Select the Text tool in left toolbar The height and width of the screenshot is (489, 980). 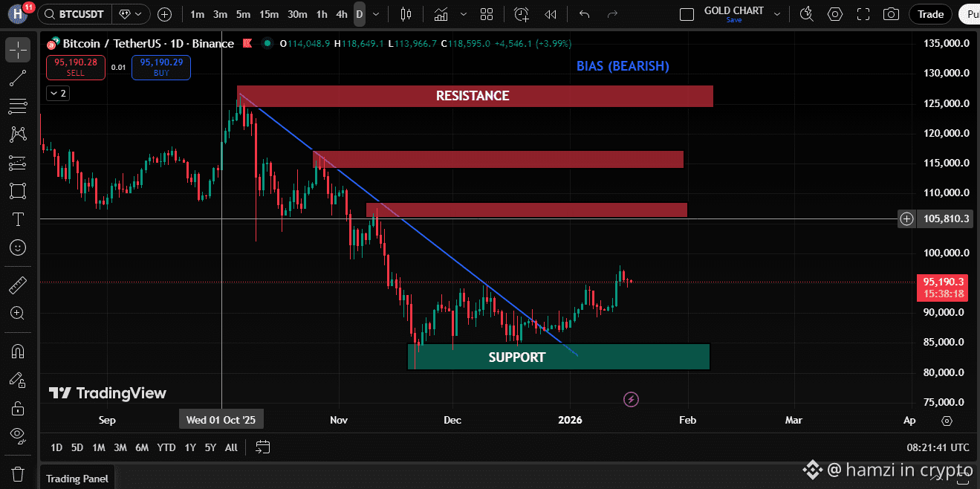pos(18,219)
